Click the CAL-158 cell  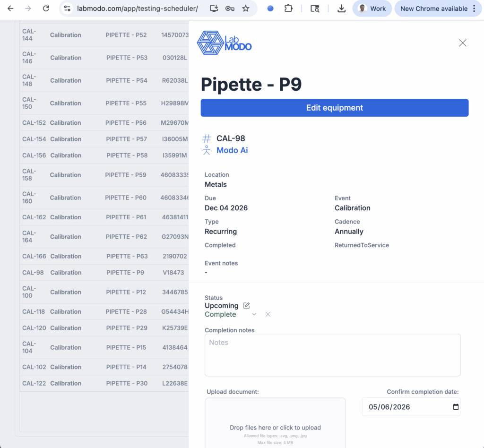tap(29, 175)
